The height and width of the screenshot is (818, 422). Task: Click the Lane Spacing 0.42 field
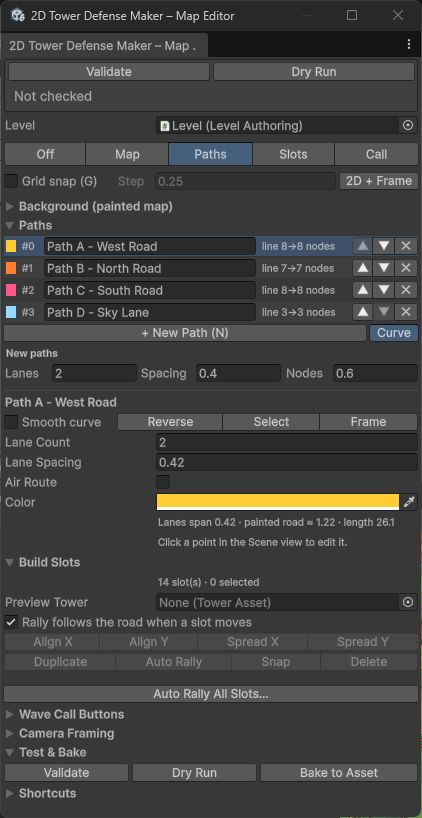[287, 462]
